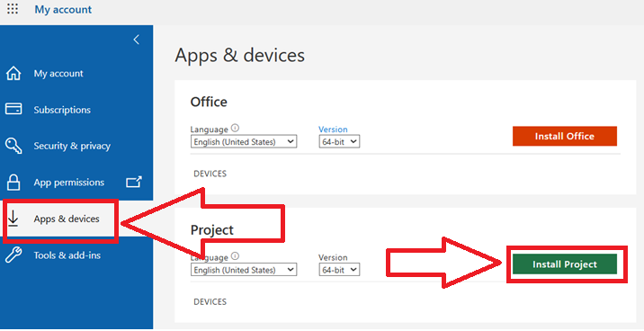
Task: Open My account in the sidebar
Action: (58, 74)
